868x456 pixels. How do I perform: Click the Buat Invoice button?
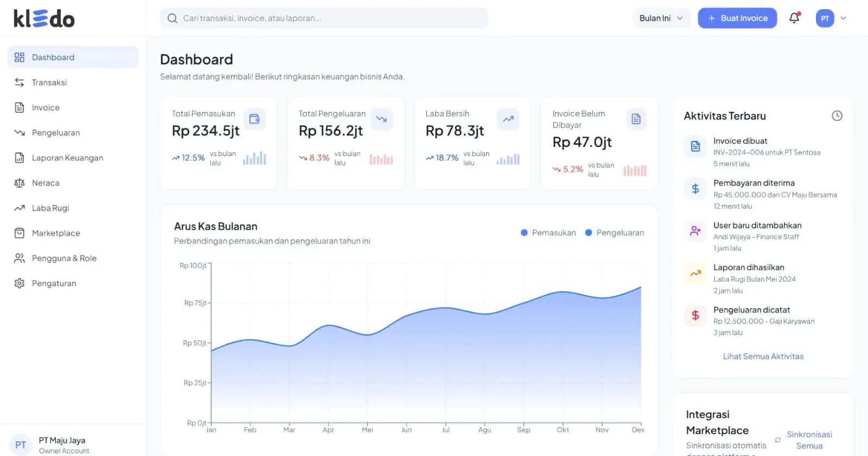coord(737,18)
